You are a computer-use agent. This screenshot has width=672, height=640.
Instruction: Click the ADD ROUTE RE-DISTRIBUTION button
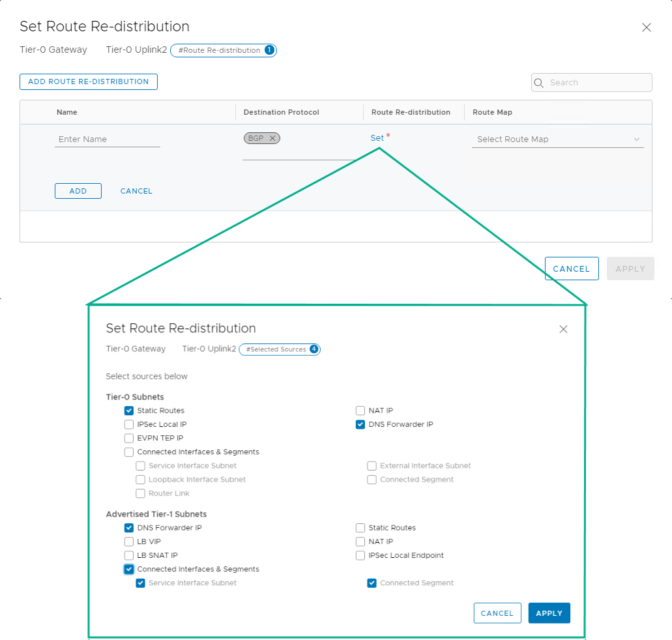88,81
